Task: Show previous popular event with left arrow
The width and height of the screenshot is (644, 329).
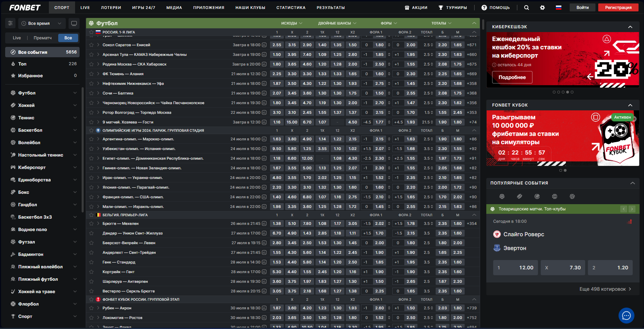Action: (x=624, y=209)
